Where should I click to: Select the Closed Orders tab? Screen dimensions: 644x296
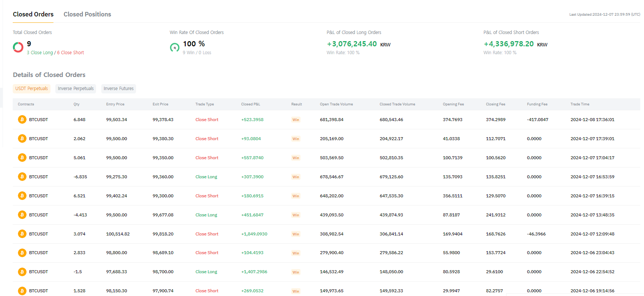click(x=33, y=14)
